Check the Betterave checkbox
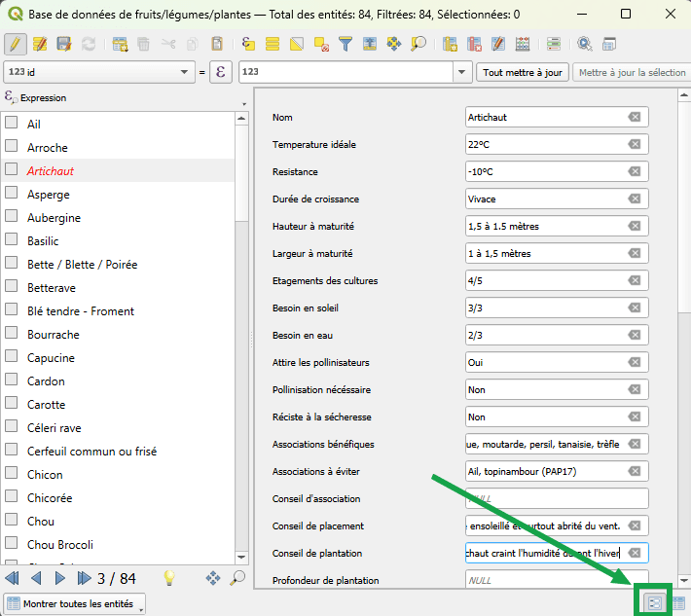This screenshot has width=691, height=616. (11, 285)
